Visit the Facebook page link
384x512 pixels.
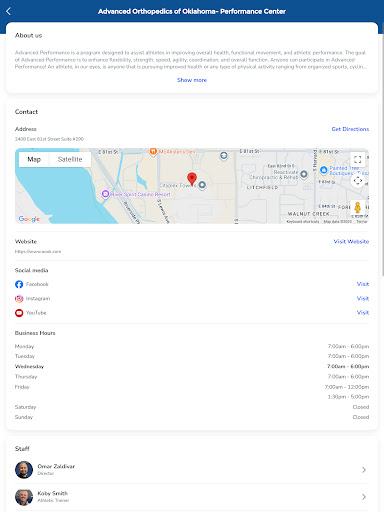tap(363, 284)
